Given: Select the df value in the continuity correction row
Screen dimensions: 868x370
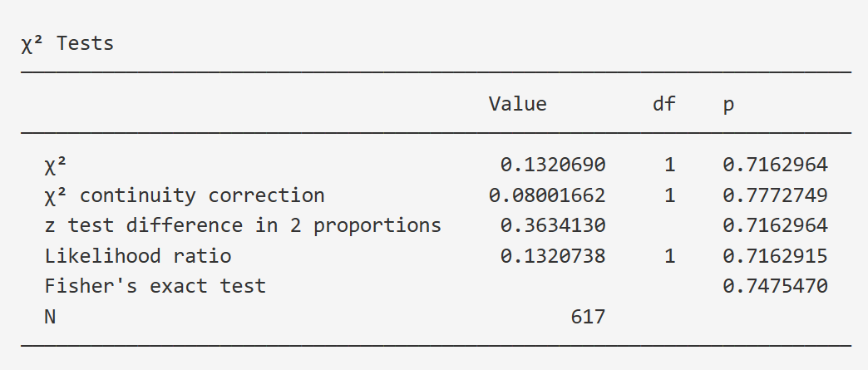Looking at the screenshot, I should [x=669, y=195].
